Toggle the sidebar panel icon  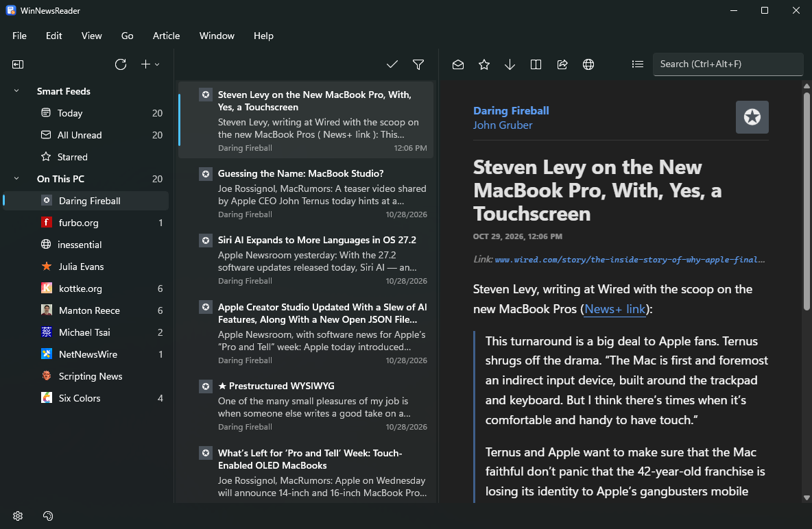tap(18, 64)
